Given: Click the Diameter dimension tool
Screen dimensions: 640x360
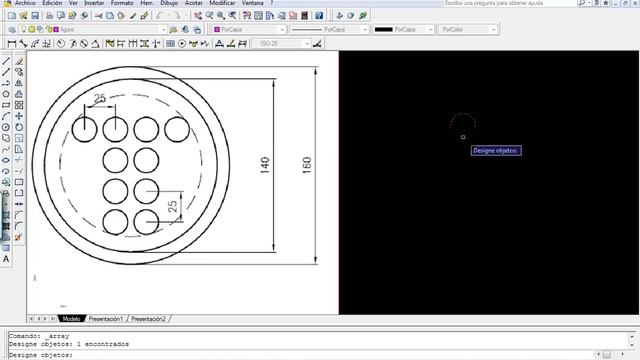Looking at the screenshot, I should point(84,43).
